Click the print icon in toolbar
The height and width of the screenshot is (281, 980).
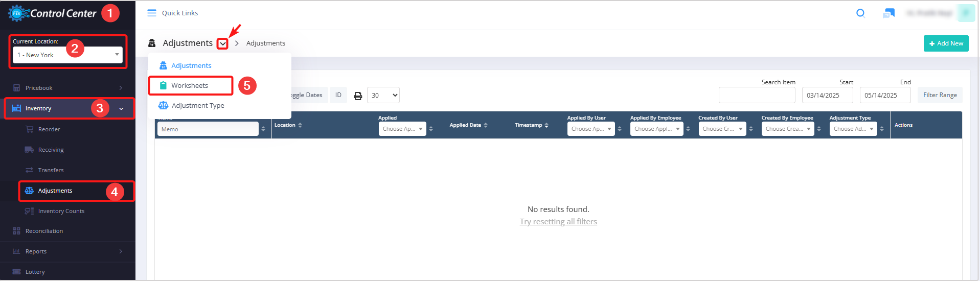coord(358,96)
